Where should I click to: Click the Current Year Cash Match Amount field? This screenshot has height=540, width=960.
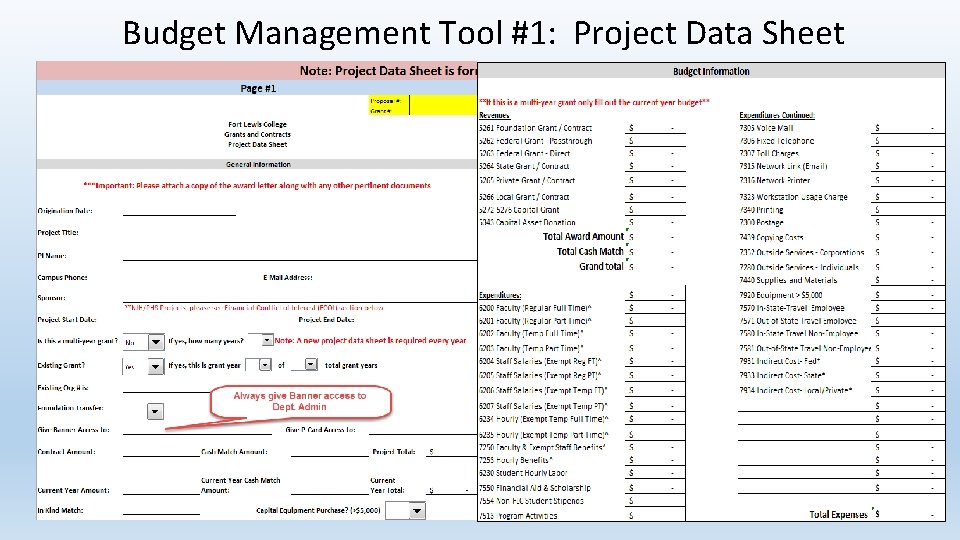point(329,489)
